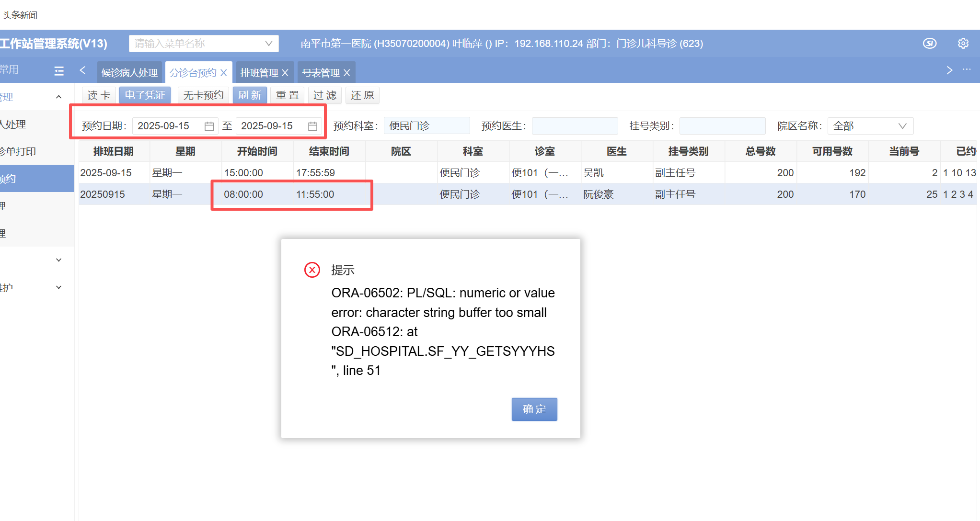Open end date calendar picker icon
Viewport: 980px width, 521px height.
click(312, 126)
